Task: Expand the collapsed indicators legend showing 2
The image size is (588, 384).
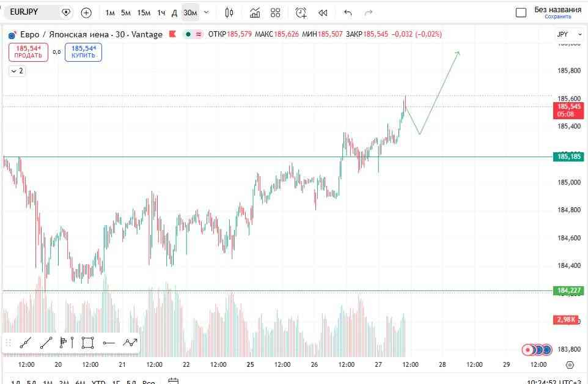Action: coord(17,71)
